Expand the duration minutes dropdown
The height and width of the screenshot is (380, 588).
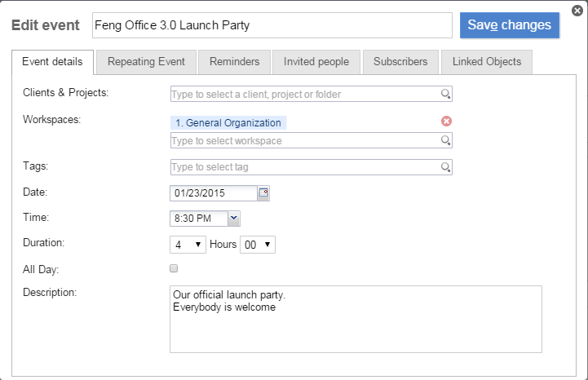coord(258,245)
